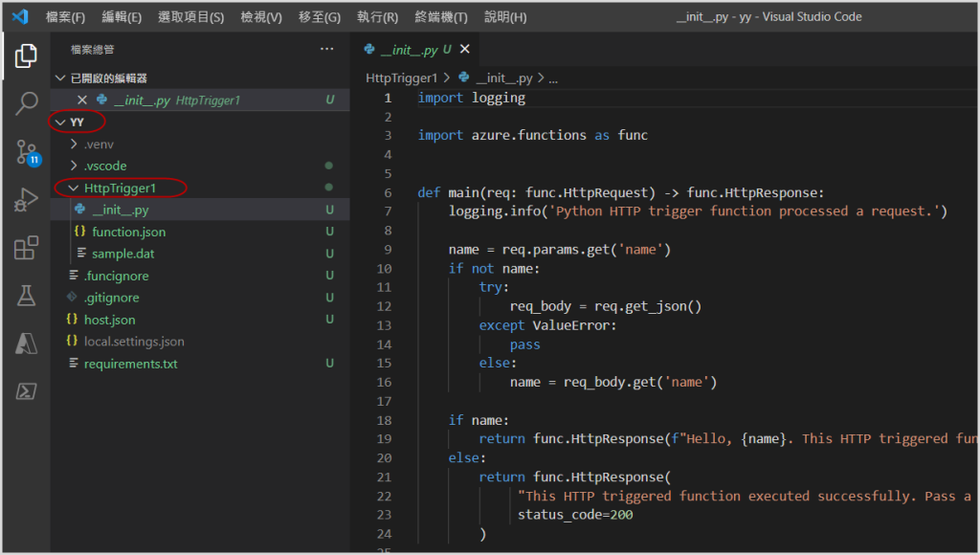Select requirements.txt in the explorer
The height and width of the screenshot is (555, 980).
point(130,365)
